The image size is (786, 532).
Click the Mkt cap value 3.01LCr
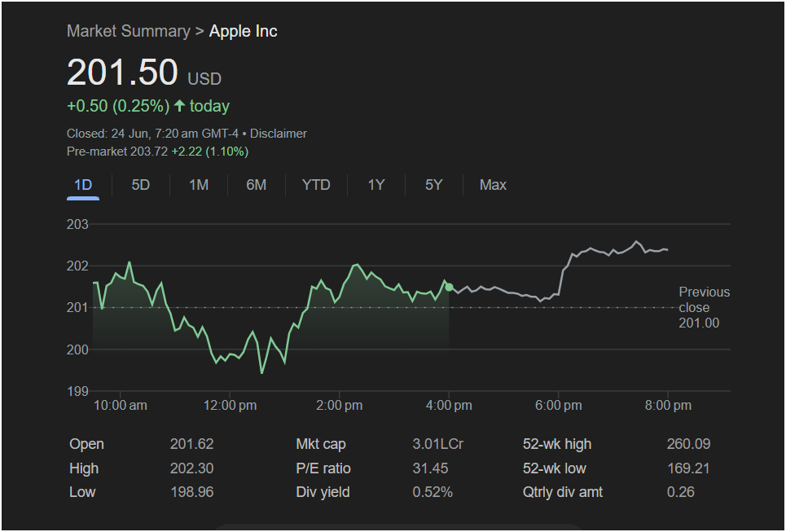[437, 444]
